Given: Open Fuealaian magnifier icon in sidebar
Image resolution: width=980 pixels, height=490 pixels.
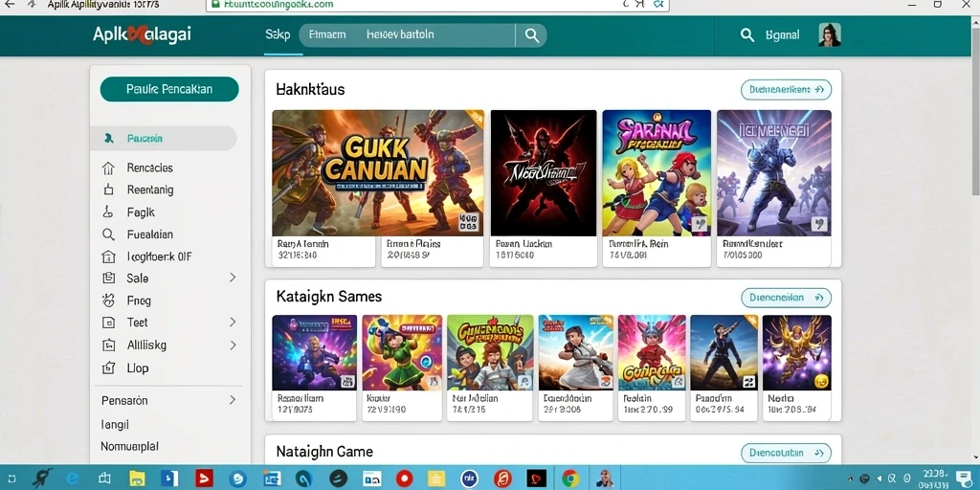Looking at the screenshot, I should (108, 234).
